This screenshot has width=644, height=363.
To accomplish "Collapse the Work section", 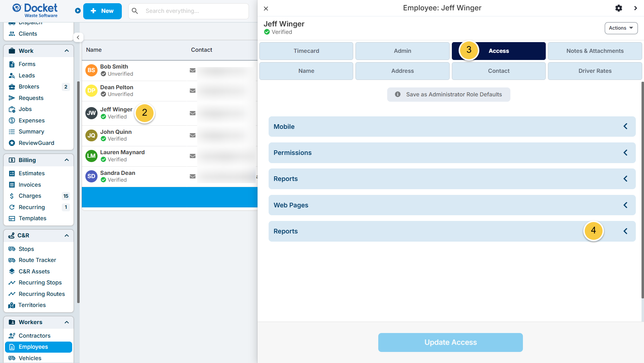I will click(x=66, y=51).
